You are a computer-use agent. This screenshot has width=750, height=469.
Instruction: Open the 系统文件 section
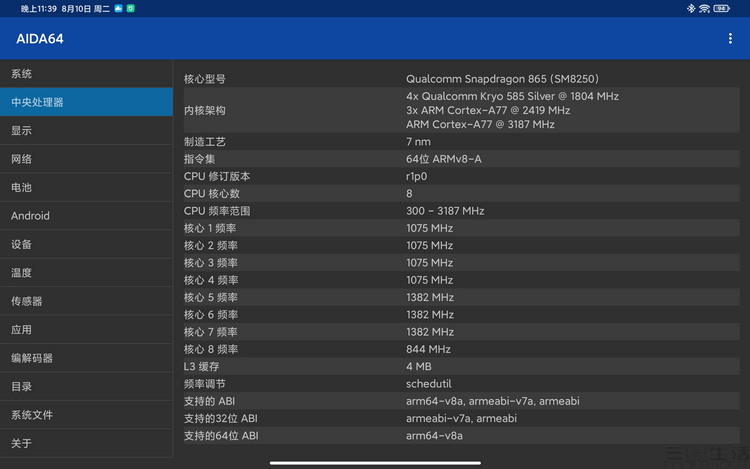86,415
